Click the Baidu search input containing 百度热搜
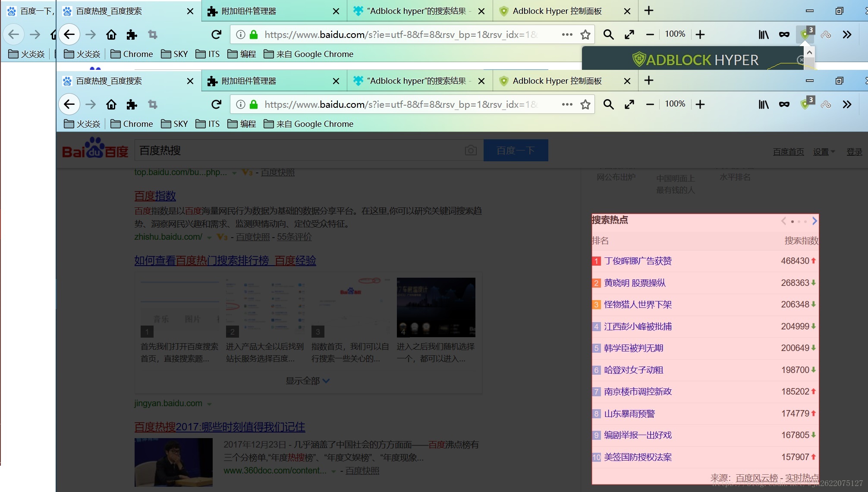The image size is (868, 492). [309, 150]
